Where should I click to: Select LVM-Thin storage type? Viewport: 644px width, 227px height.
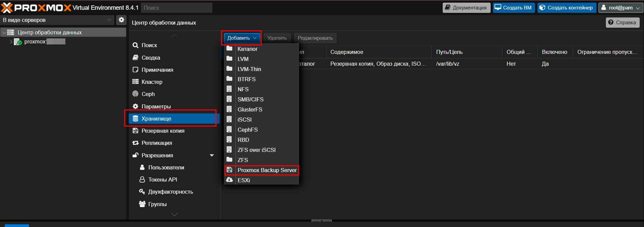coord(261,69)
